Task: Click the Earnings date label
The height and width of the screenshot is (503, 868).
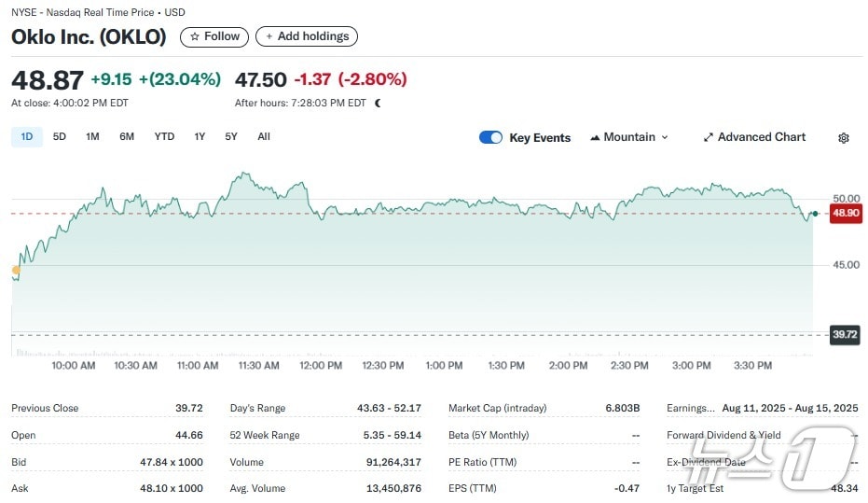Action: (690, 408)
